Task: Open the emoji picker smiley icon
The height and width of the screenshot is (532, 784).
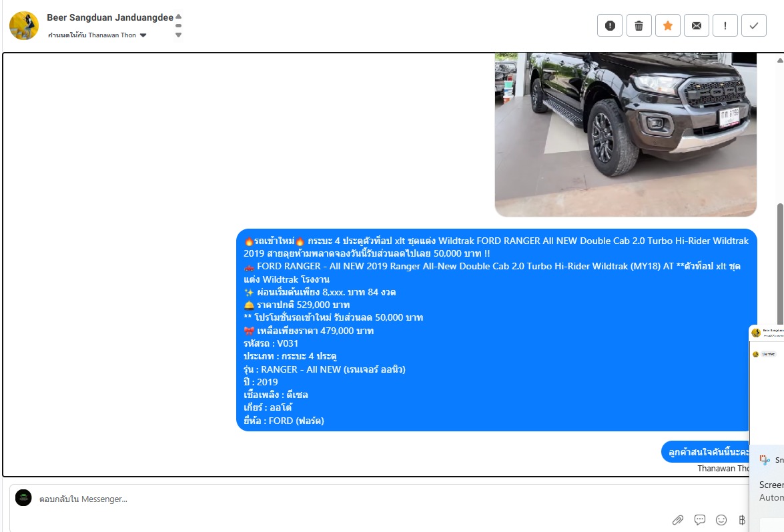Action: tap(721, 520)
